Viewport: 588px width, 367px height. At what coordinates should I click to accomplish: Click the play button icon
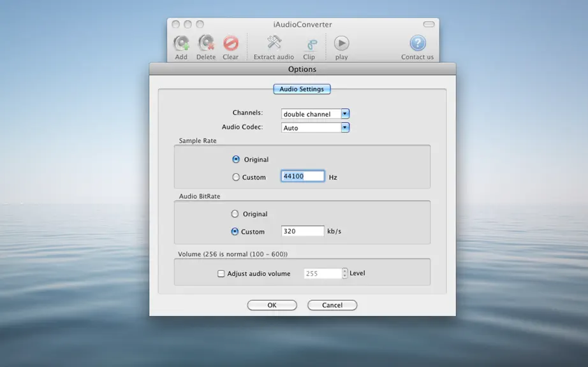(342, 43)
